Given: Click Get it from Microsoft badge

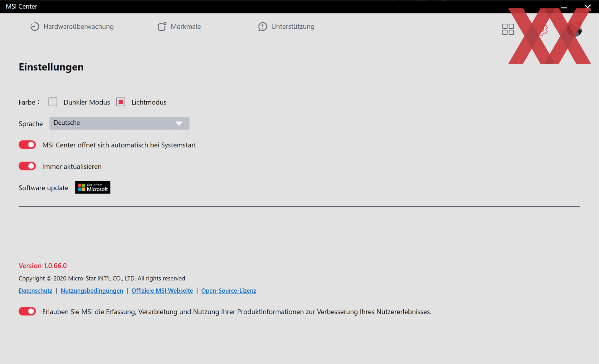Looking at the screenshot, I should (93, 187).
